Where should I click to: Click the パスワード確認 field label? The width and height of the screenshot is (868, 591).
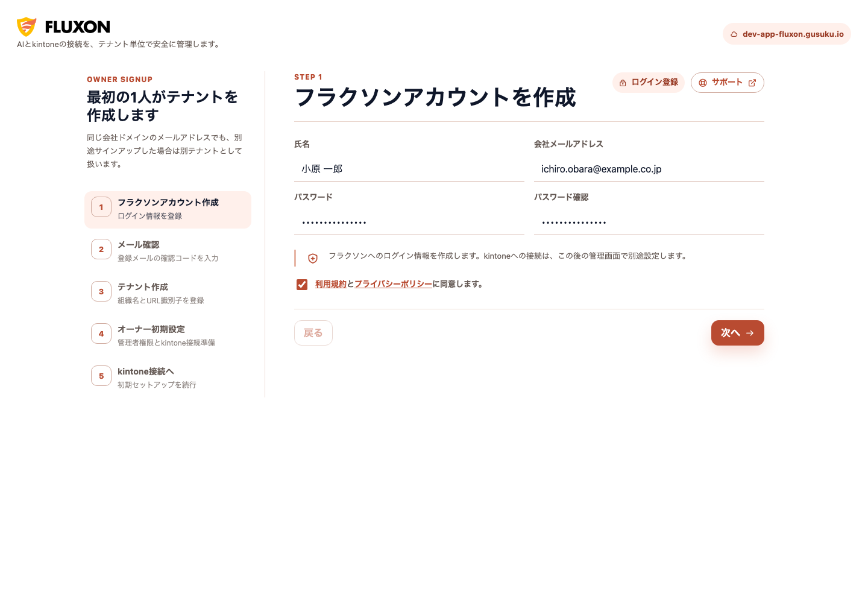(561, 197)
